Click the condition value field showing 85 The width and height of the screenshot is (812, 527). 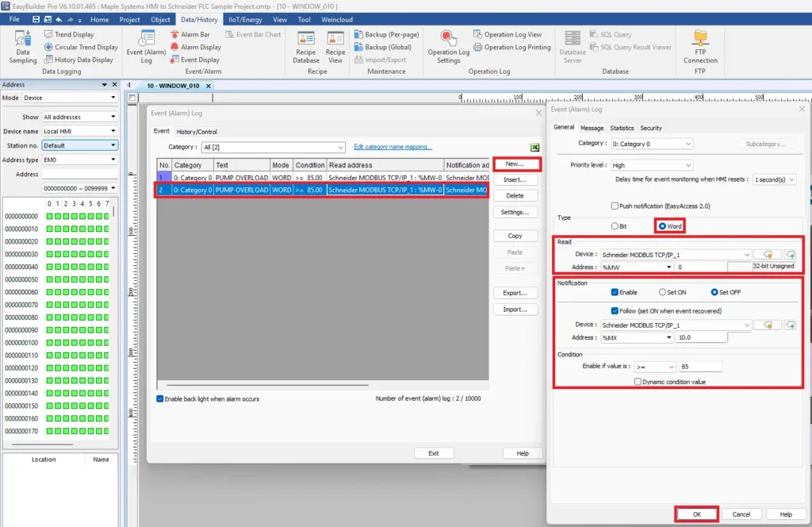click(700, 367)
